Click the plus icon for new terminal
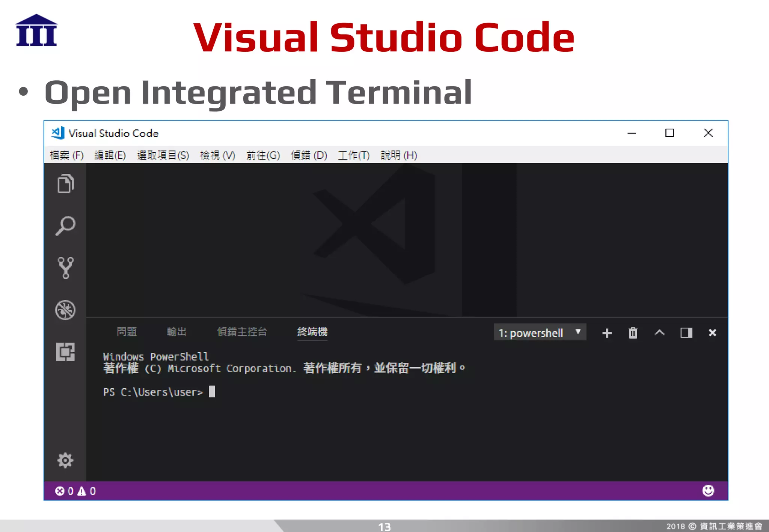769x532 pixels. click(607, 333)
